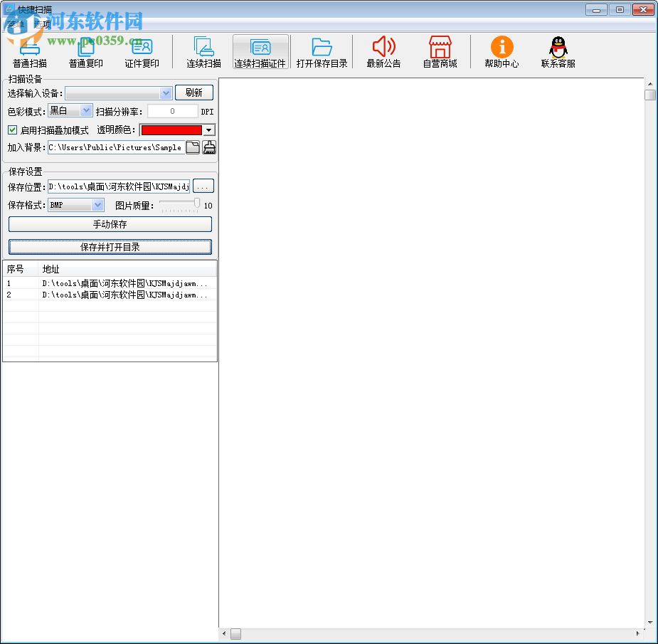658x644 pixels.
Task: Click the ... browse save location button
Action: pos(203,186)
